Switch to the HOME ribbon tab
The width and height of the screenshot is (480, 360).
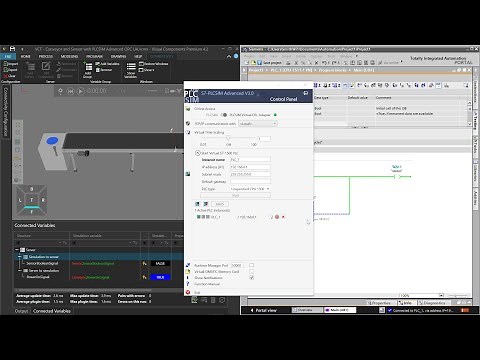[x=26, y=56]
